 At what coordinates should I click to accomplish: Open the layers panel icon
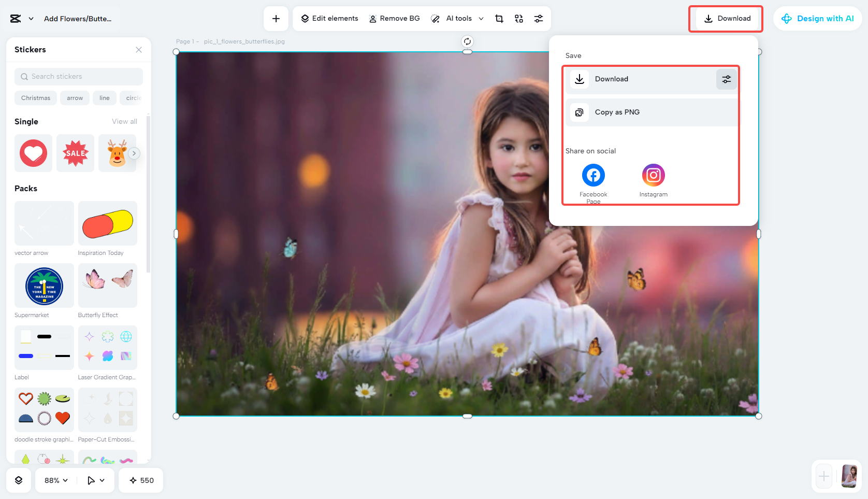tap(19, 480)
